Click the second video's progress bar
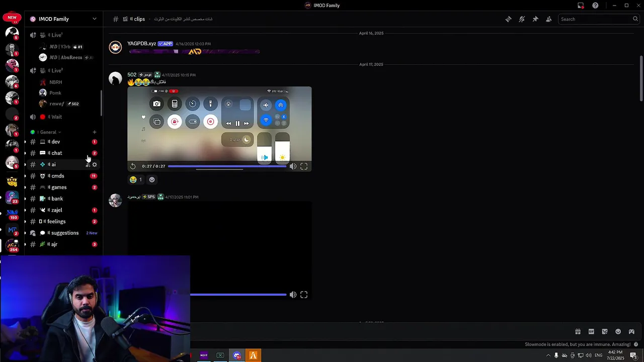The image size is (644, 362). point(238,295)
